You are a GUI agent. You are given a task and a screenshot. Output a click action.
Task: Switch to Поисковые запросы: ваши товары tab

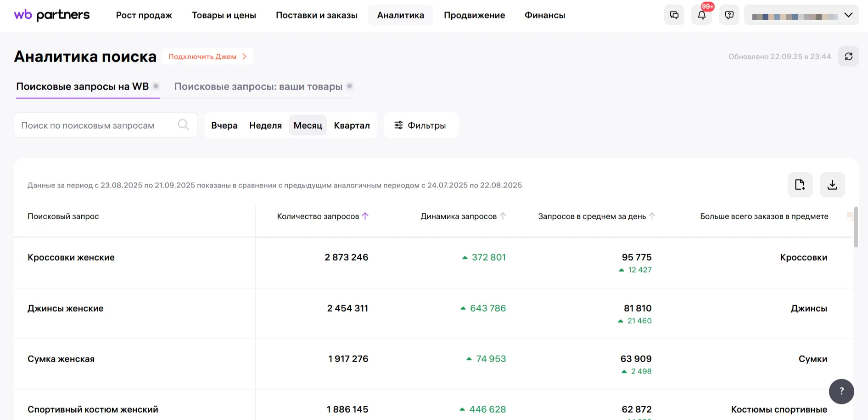tap(258, 87)
